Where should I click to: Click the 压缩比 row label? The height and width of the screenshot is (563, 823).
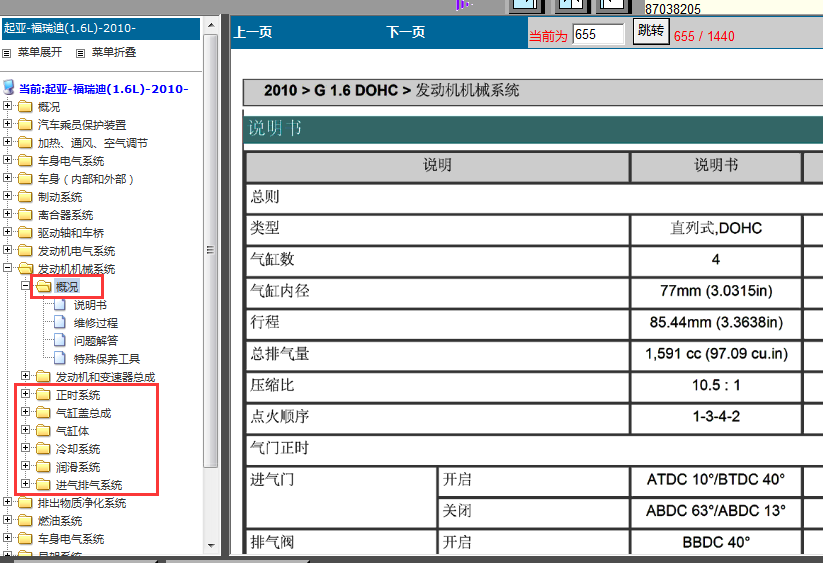(272, 385)
